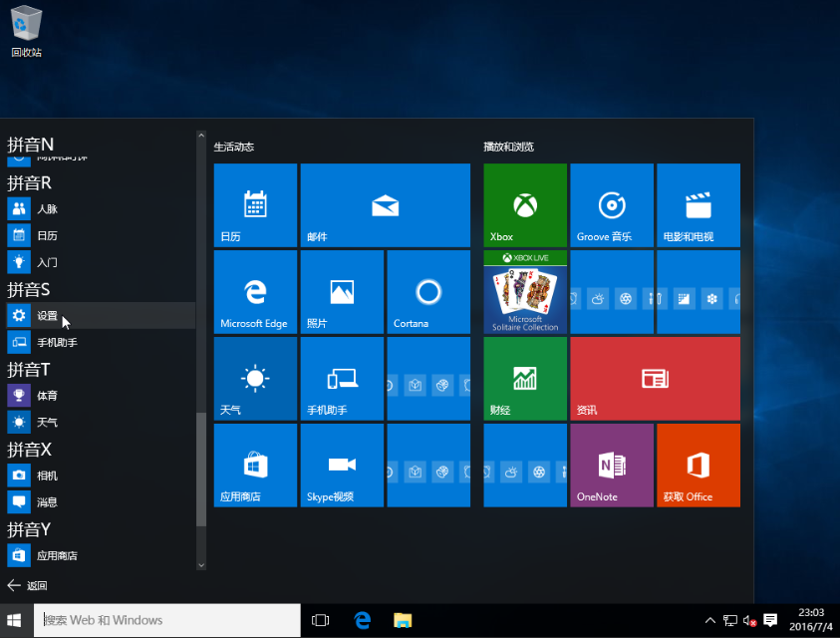Play Microsoft Solitaire Collection
840x638 pixels.
pos(524,294)
